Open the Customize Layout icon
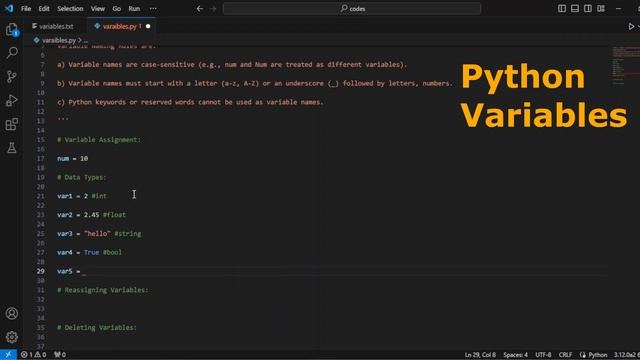 [x=601, y=9]
